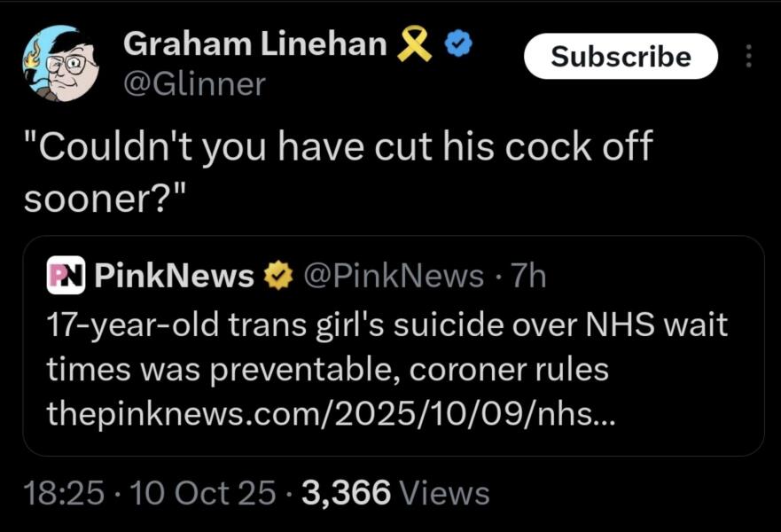
Task: Open the @PinkNews handle in quoted post
Action: tap(394, 278)
